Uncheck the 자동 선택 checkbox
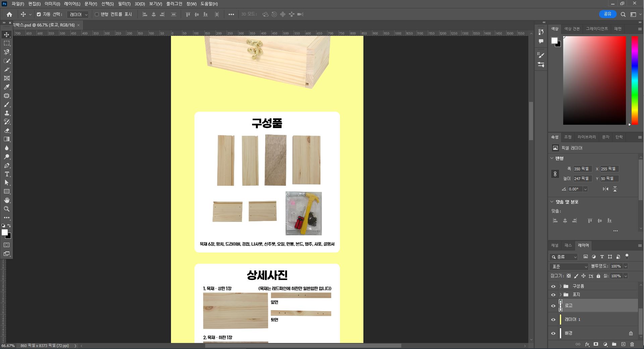The image size is (644, 349). point(39,14)
